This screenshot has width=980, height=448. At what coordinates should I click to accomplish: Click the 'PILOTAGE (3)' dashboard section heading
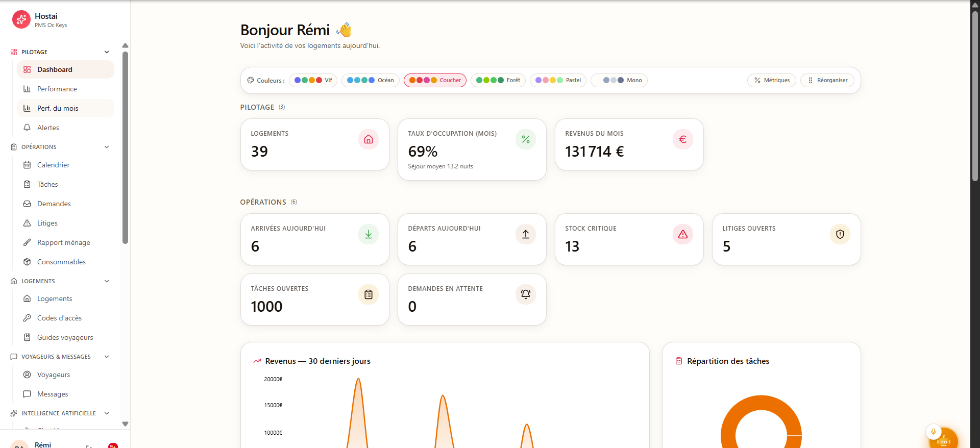coord(263,107)
